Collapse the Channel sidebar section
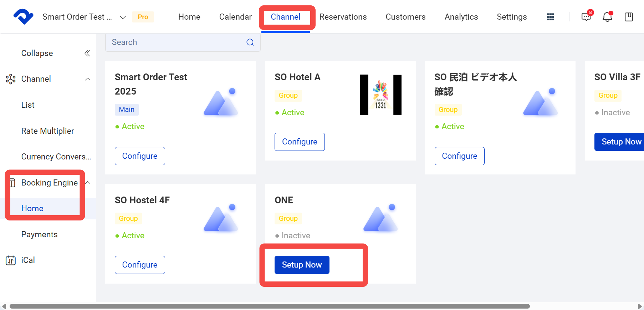This screenshot has width=644, height=310. pyautogui.click(x=88, y=79)
